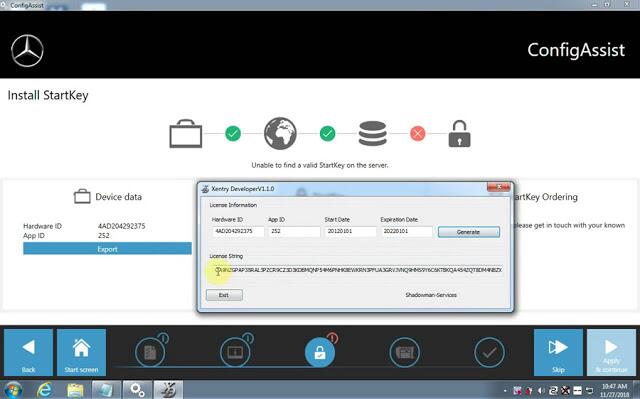640x399 pixels.
Task: Click the database stack step icon
Action: pos(372,133)
